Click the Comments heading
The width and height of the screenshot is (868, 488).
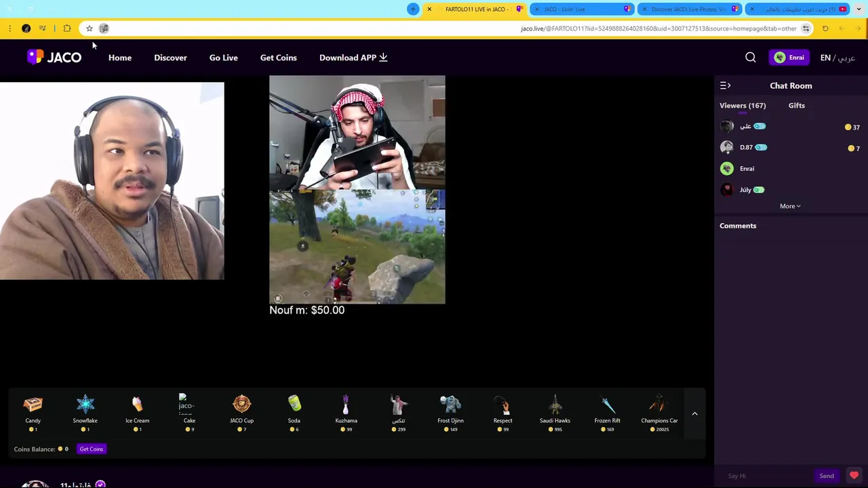(x=738, y=226)
